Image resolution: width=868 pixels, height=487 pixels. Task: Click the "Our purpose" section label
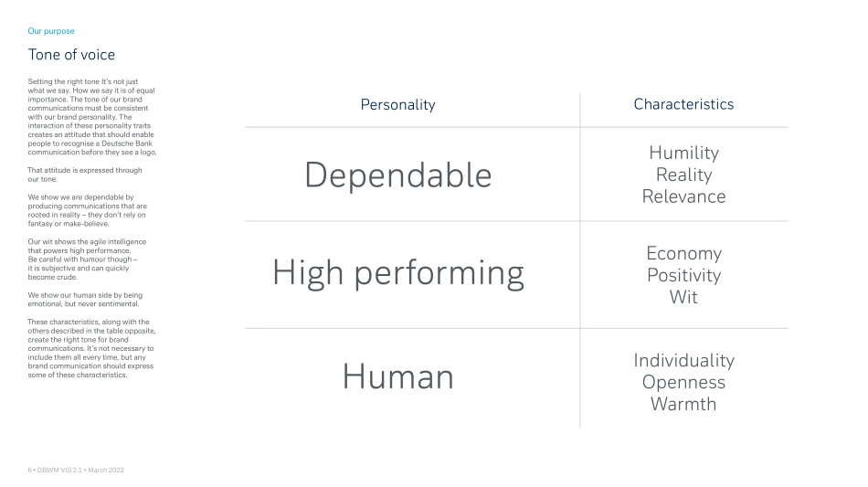(51, 31)
